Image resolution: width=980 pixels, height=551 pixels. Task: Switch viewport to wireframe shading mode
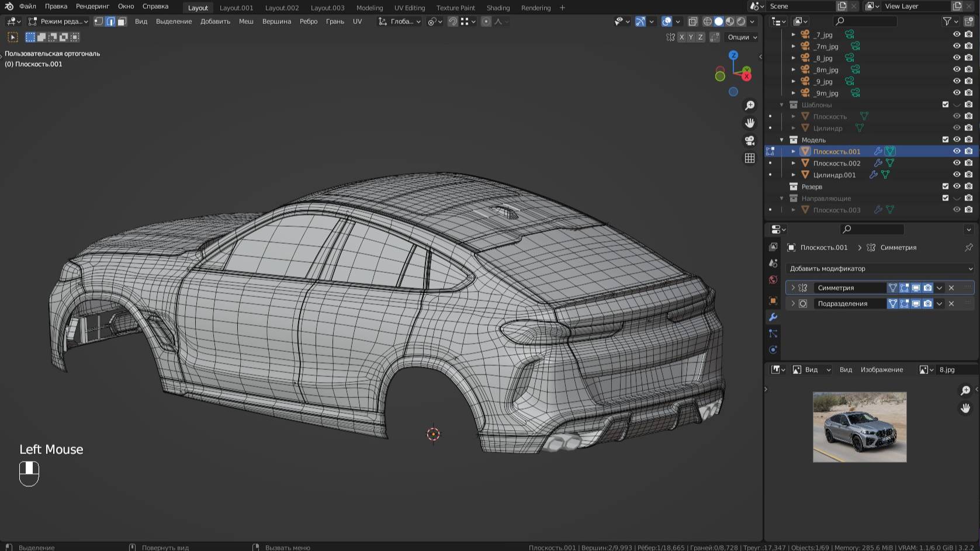[x=707, y=22]
